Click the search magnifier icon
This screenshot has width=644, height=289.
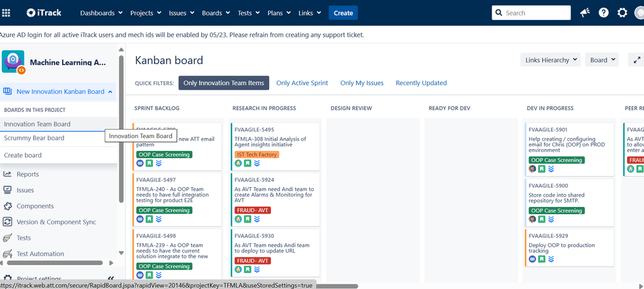pos(499,13)
